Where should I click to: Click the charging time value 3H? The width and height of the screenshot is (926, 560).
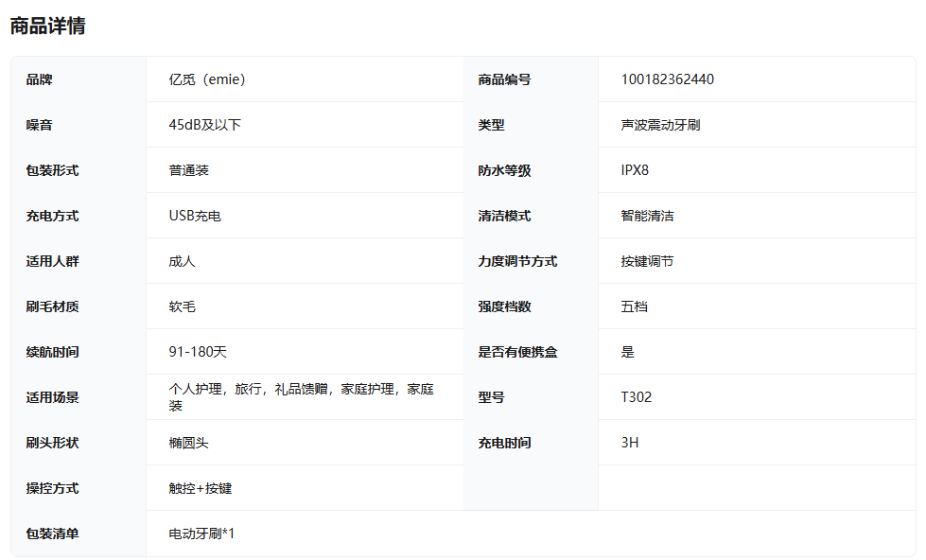629,443
